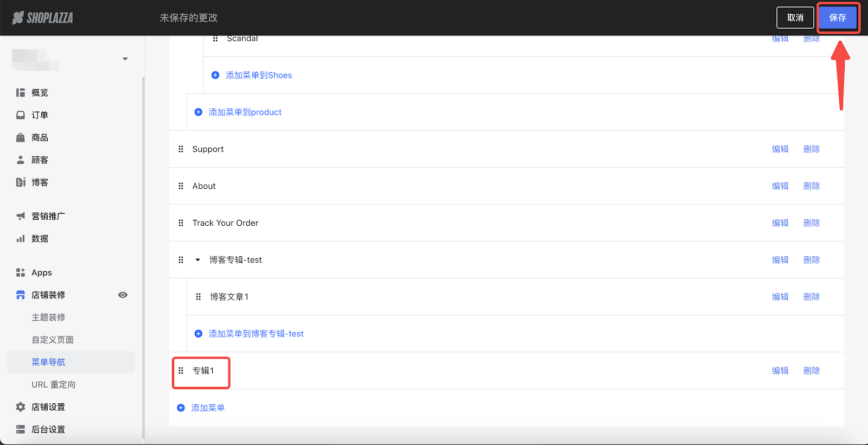868x445 pixels.
Task: Cancel changes with the 取消 button
Action: point(795,18)
